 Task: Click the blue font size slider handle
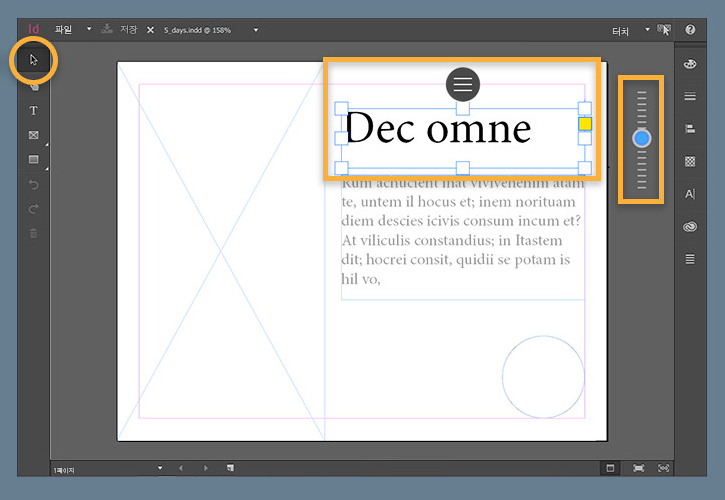coord(642,139)
